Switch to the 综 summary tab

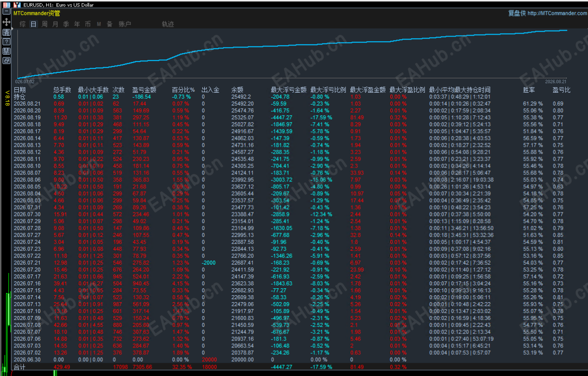(x=22, y=24)
